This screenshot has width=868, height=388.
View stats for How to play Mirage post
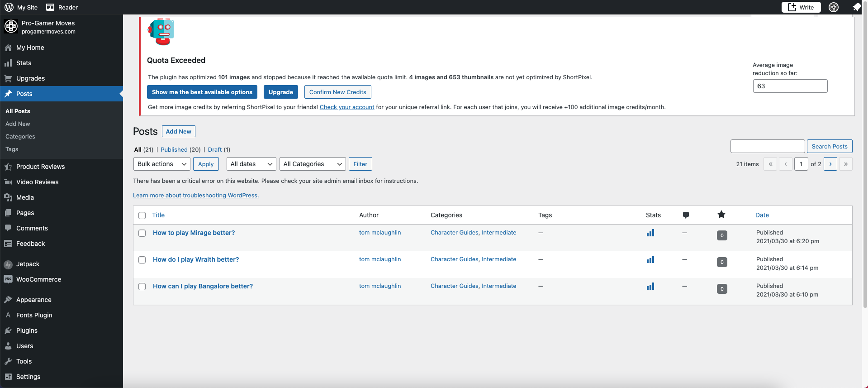(650, 233)
